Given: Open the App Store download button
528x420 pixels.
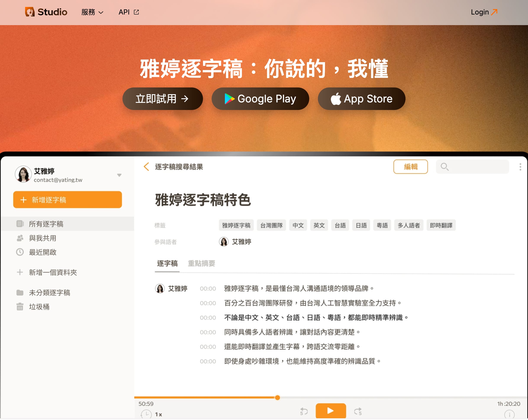Looking at the screenshot, I should pos(361,99).
